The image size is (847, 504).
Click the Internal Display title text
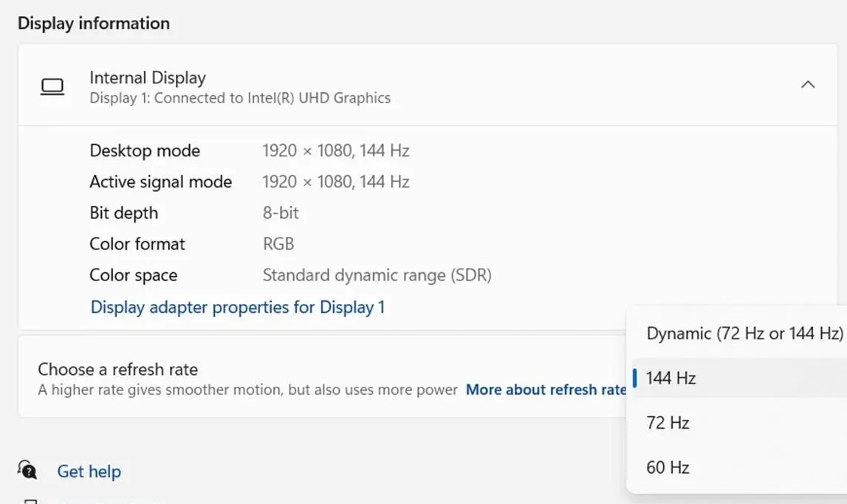(x=148, y=77)
